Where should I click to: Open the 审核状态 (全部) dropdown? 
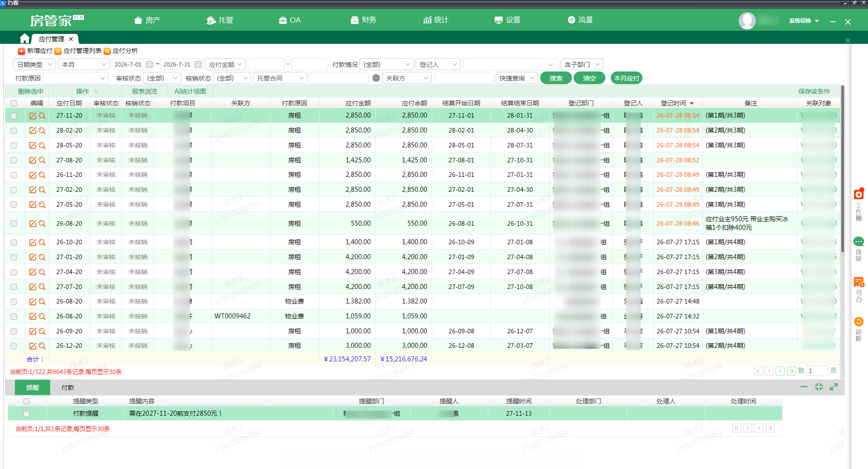[162, 78]
